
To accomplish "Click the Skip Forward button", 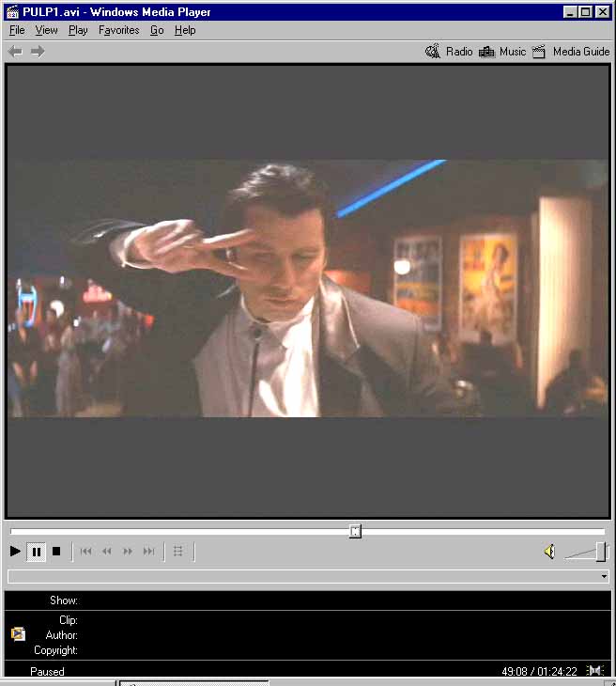I will [x=148, y=552].
